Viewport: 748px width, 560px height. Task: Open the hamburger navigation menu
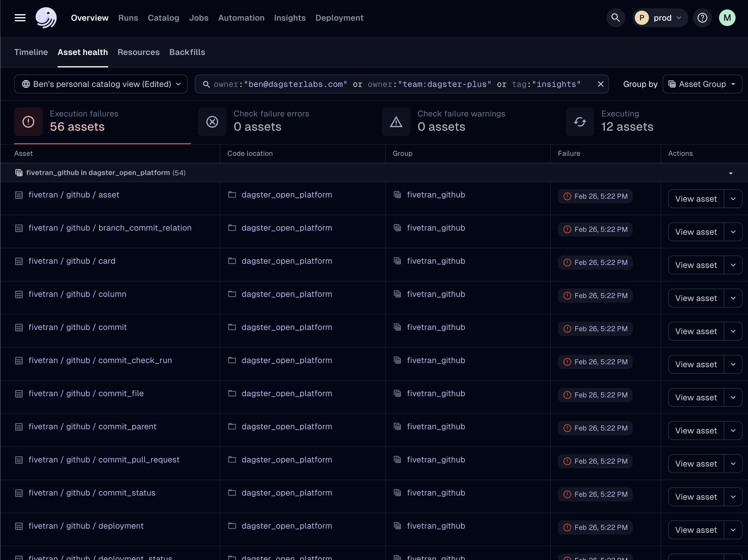[20, 18]
